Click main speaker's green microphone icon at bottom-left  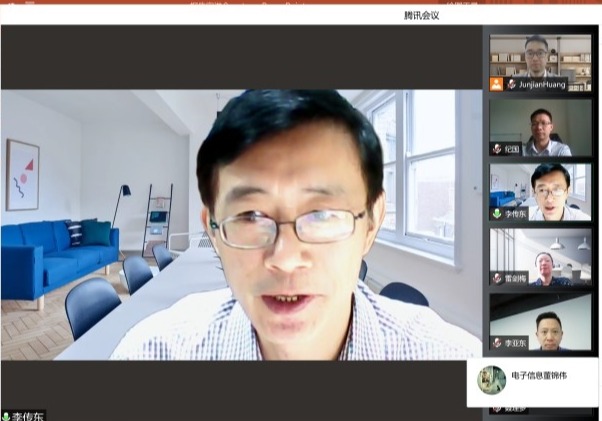tap(6, 415)
